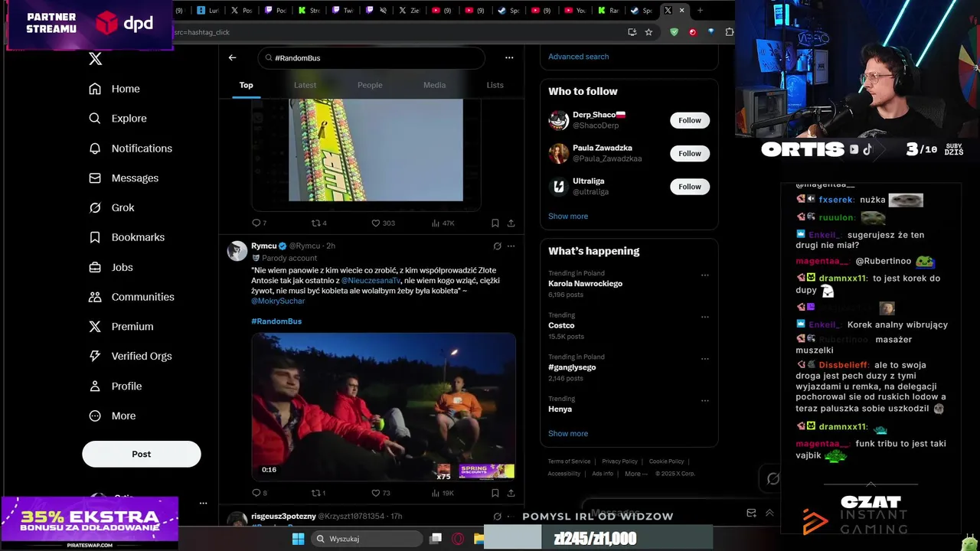This screenshot has height=551, width=980.
Task: Click the white Post button
Action: click(142, 454)
